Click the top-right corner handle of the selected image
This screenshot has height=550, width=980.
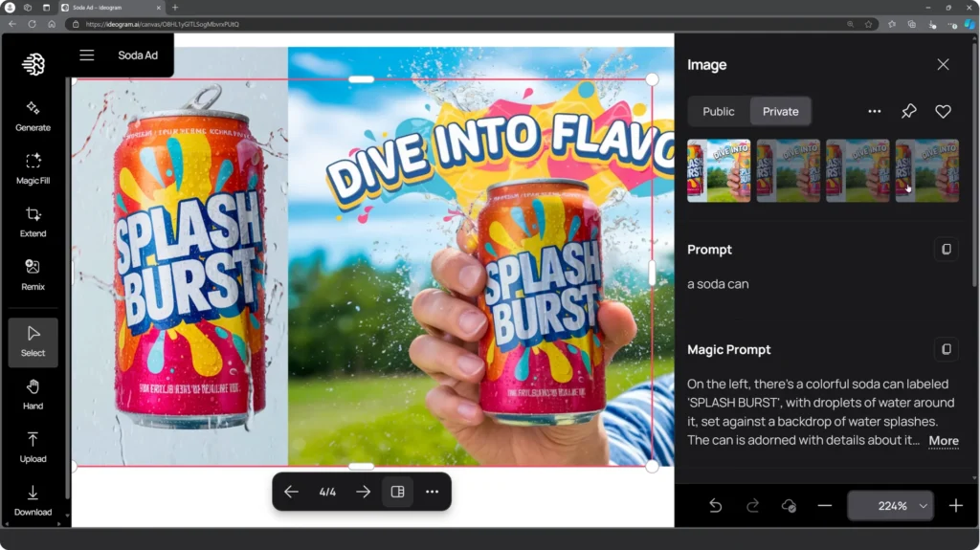[x=652, y=79]
